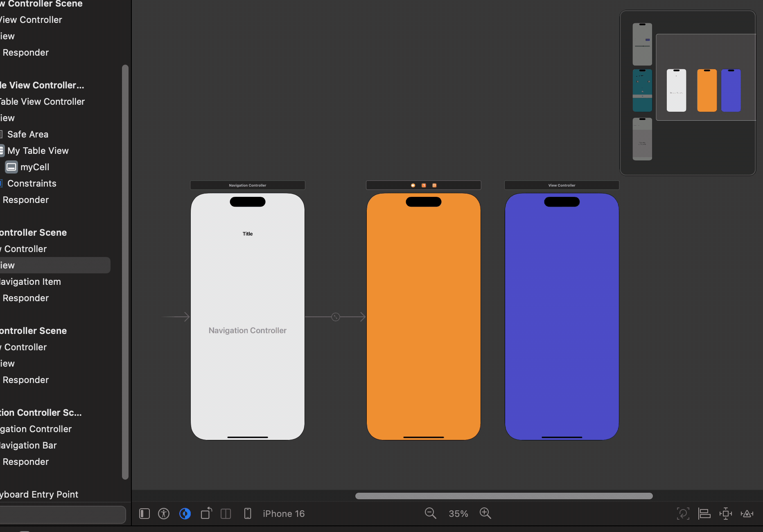The height and width of the screenshot is (532, 763).
Task: Click the horizontal canvas scrollbar
Action: (504, 496)
